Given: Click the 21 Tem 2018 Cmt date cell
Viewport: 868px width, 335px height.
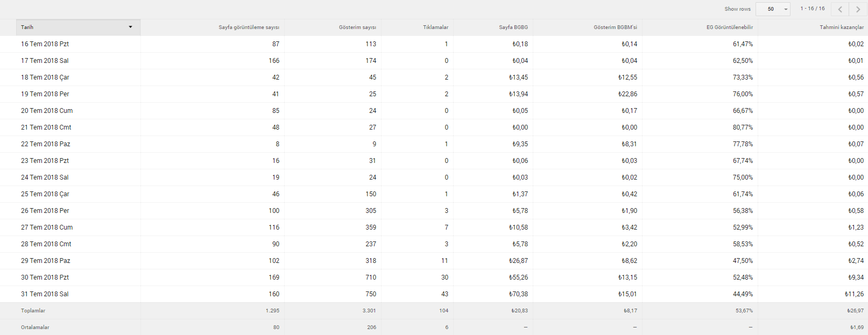Looking at the screenshot, I should click(46, 127).
